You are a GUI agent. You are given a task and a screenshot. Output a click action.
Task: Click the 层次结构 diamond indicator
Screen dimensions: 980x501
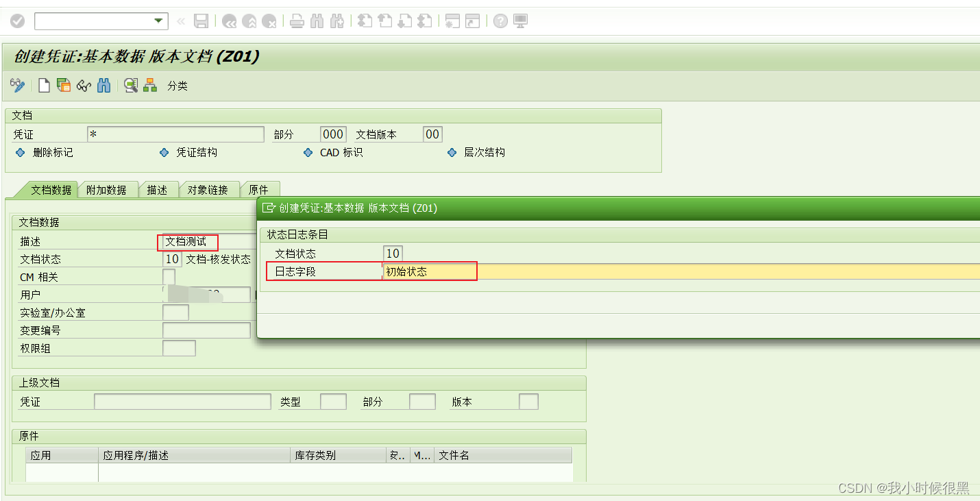452,152
